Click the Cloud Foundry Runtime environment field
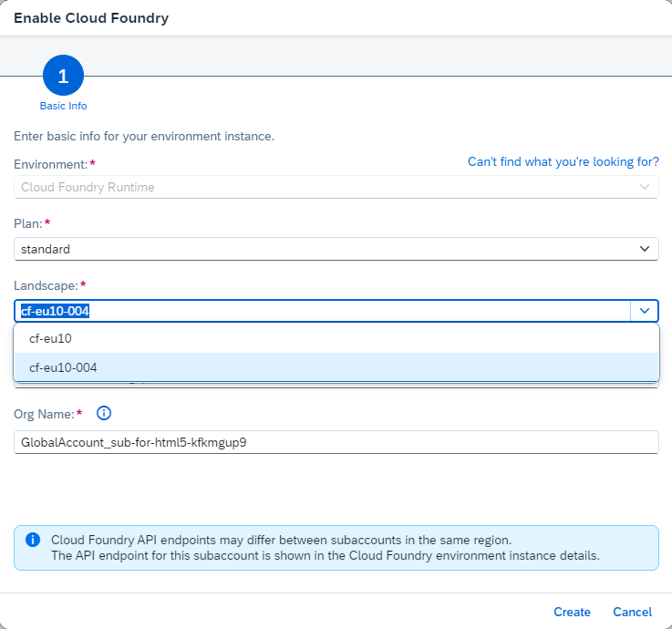The height and width of the screenshot is (629, 672). [336, 187]
